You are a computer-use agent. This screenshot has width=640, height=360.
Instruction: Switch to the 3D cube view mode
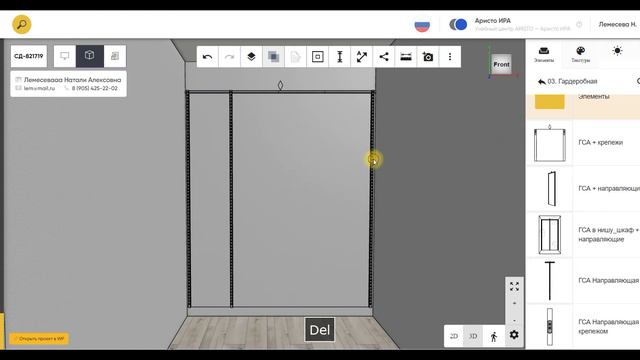coord(90,56)
